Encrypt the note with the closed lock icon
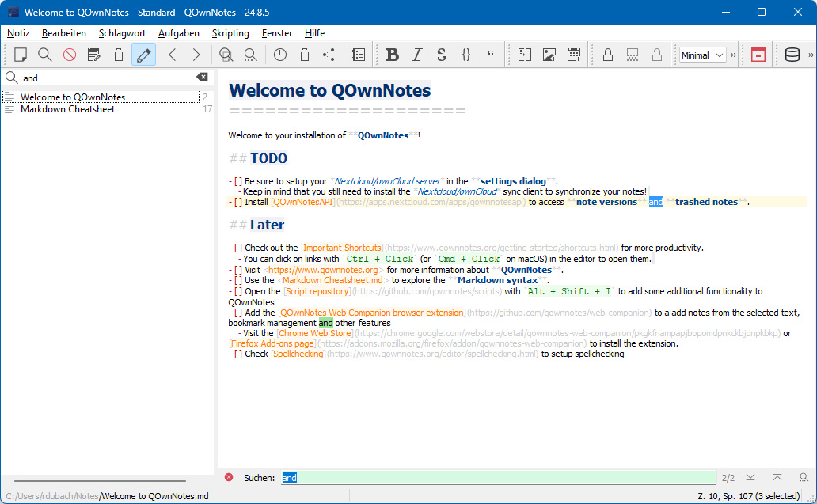The width and height of the screenshot is (817, 504). [607, 55]
